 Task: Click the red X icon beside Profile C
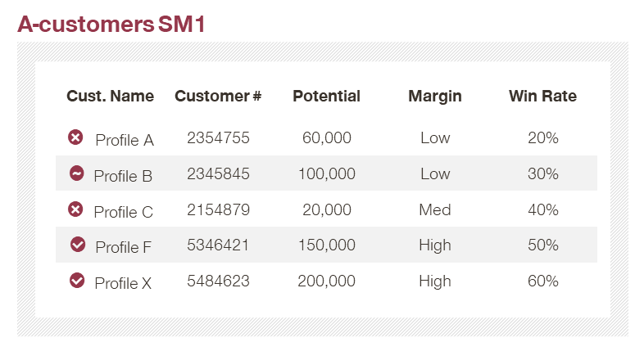point(75,209)
